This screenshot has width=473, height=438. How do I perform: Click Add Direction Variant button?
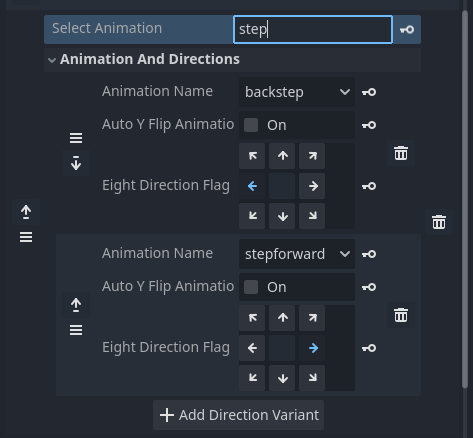239,415
